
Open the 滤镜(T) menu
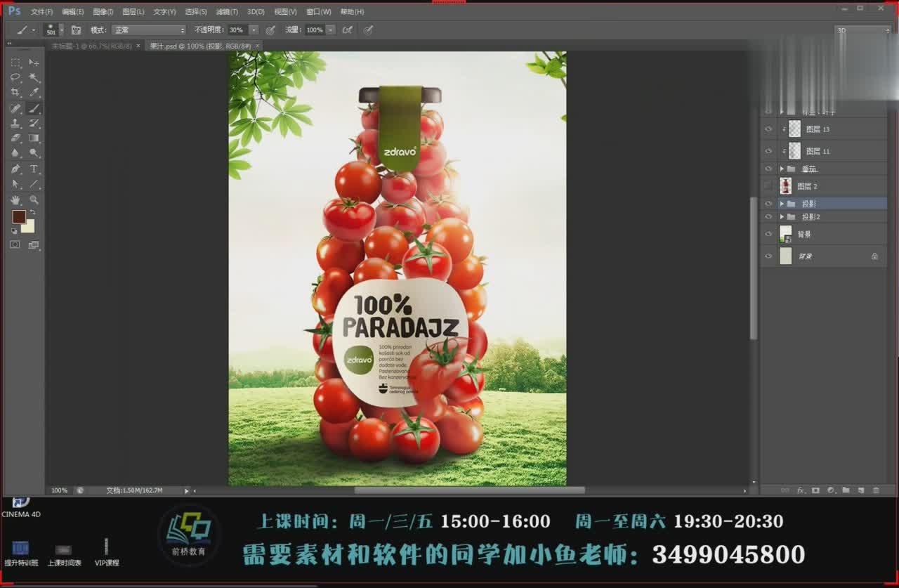pos(227,12)
